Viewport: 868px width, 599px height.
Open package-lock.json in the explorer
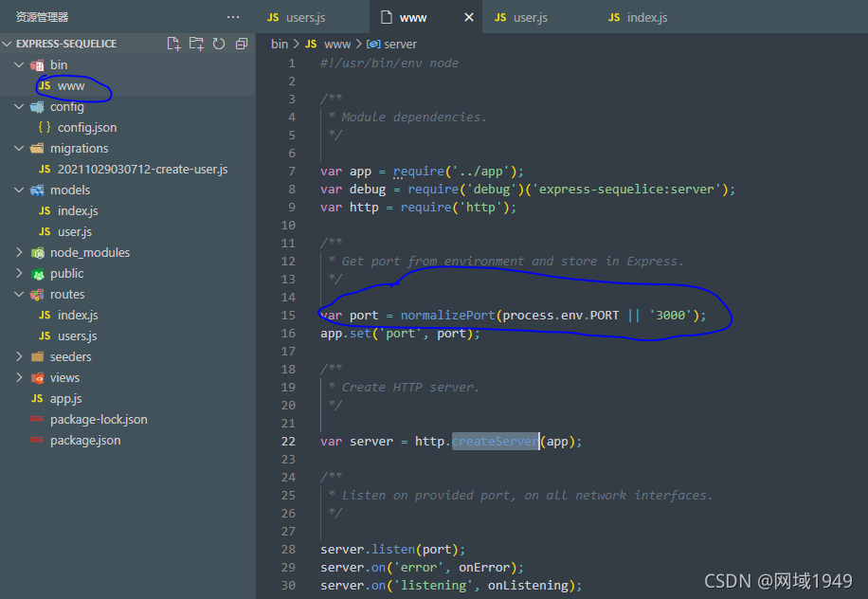coord(128,420)
